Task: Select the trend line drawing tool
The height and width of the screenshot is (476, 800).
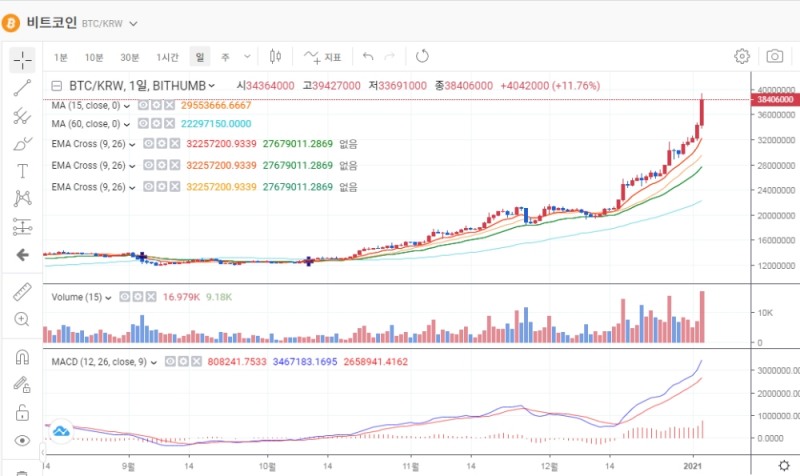Action: 22,88
